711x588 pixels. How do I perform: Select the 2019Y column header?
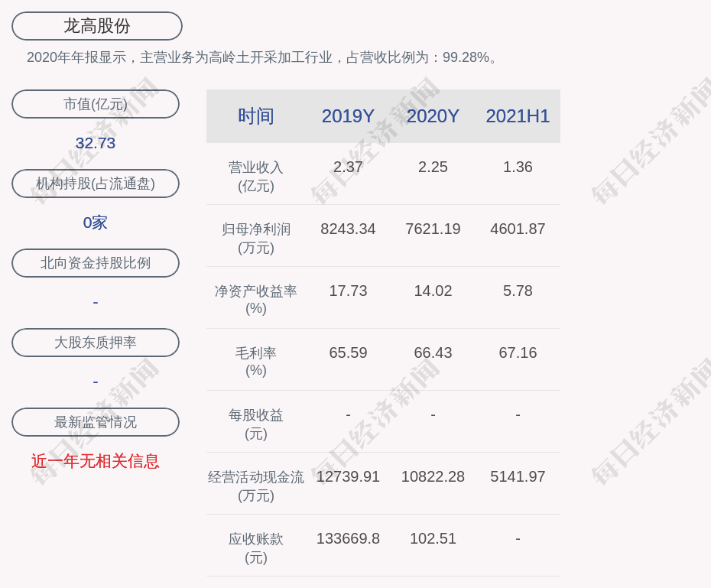pos(348,116)
